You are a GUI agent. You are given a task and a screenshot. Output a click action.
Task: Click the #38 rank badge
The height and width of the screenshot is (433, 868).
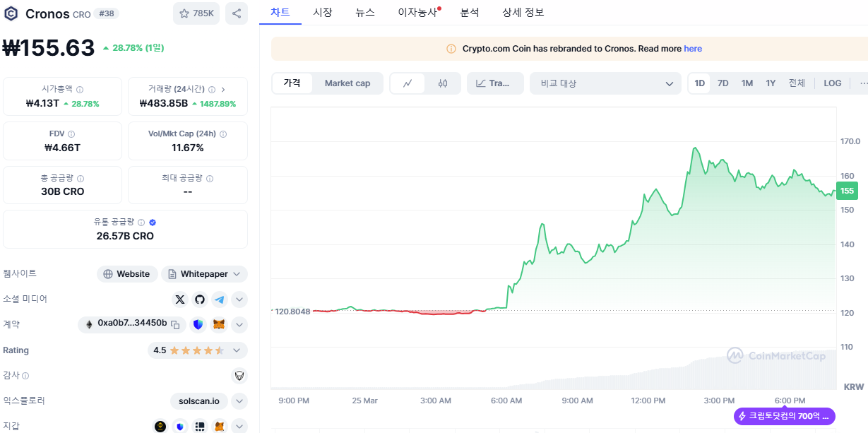108,13
